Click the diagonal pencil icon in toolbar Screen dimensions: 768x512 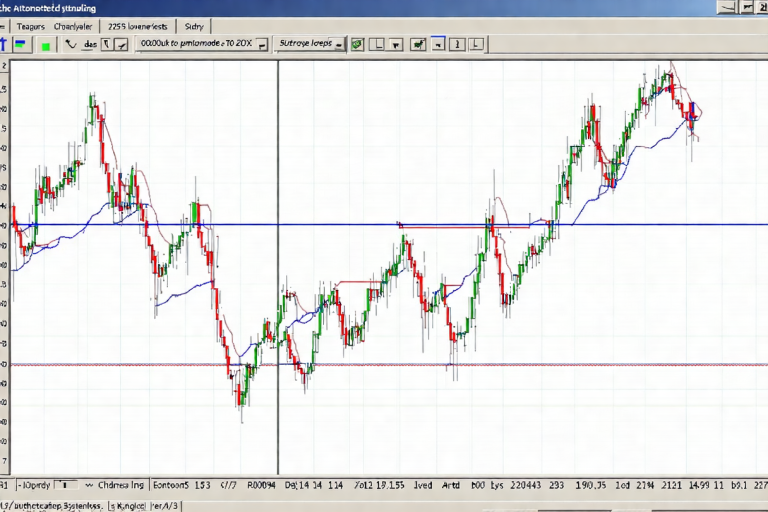click(119, 44)
